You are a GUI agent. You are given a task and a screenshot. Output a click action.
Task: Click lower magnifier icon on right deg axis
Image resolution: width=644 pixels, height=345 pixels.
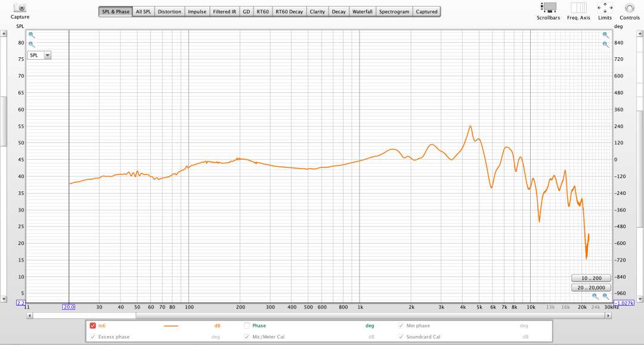click(x=605, y=45)
